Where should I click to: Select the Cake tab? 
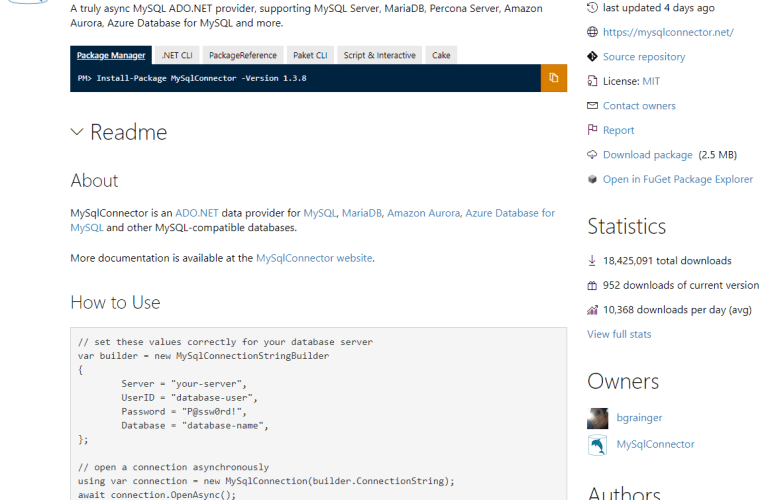click(x=441, y=56)
